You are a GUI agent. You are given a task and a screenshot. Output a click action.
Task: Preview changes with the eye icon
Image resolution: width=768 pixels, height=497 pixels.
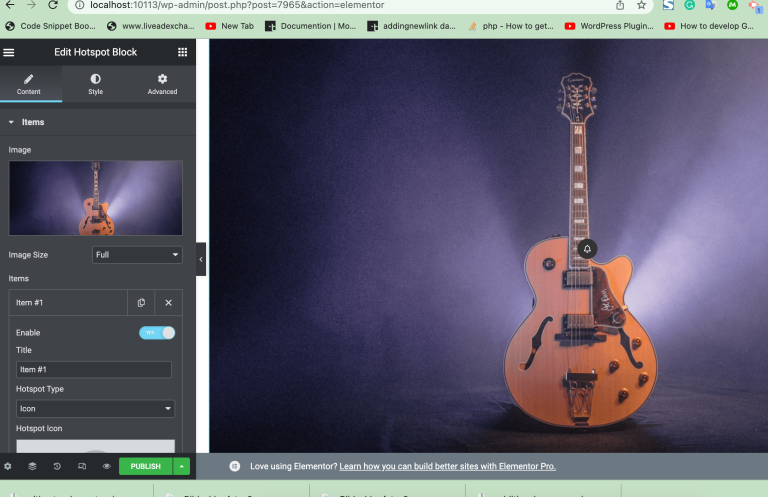tap(106, 466)
